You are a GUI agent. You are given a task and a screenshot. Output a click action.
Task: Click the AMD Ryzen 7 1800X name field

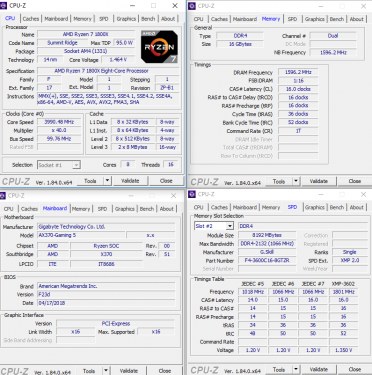(86, 34)
